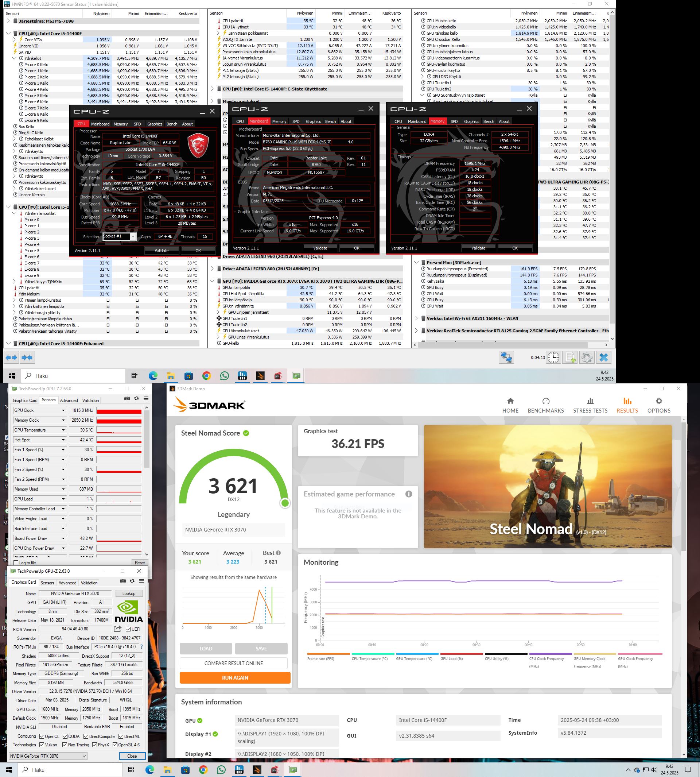The height and width of the screenshot is (777, 700).
Task: Open Graphics tab in left CPU-Z window
Action: tap(155, 124)
